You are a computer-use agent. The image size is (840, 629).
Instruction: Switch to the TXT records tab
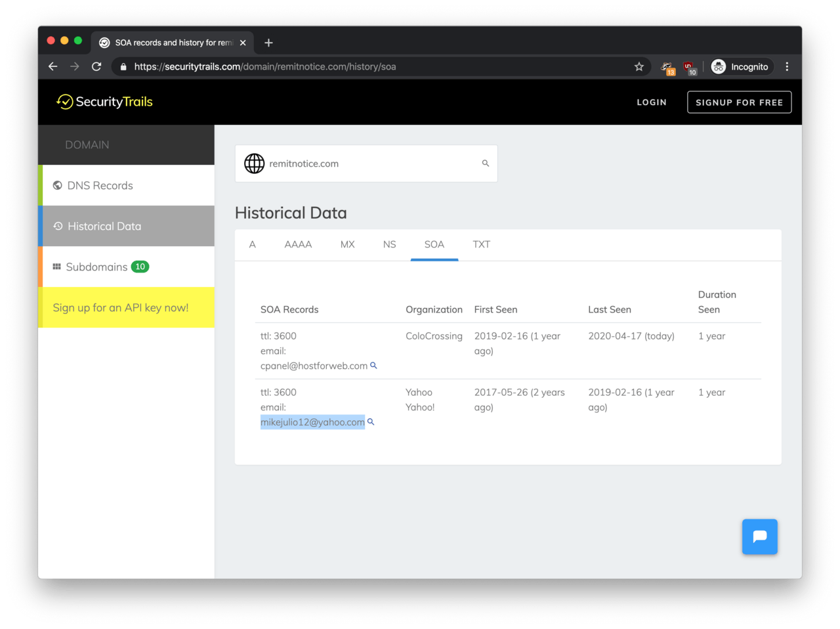point(482,244)
